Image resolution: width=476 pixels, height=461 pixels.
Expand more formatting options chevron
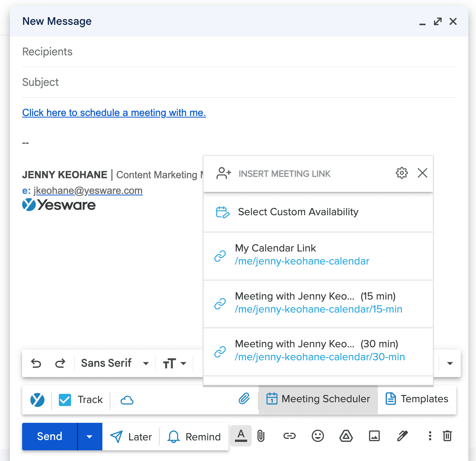pos(449,363)
